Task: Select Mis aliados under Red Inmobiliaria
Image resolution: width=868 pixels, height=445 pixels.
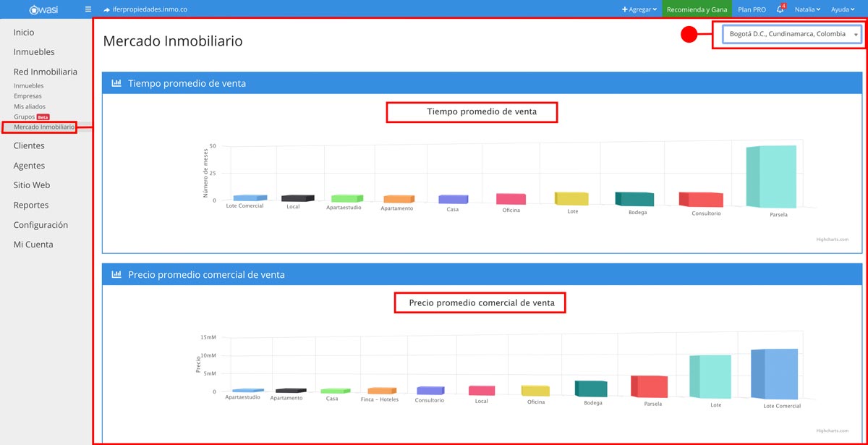Action: [x=30, y=106]
